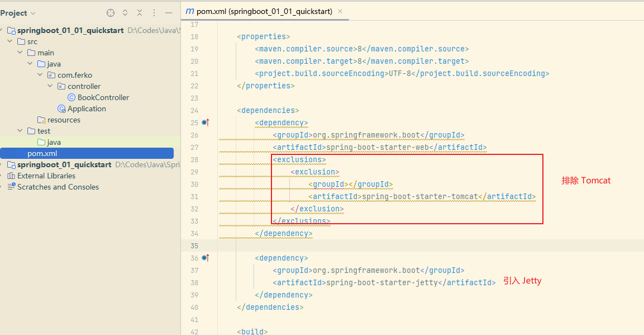Click Maven icon on pom.xml tab

[189, 11]
